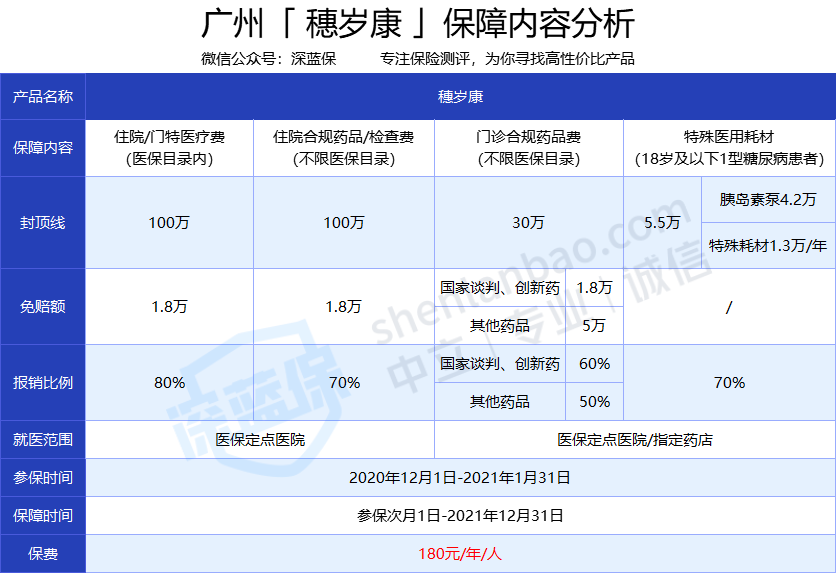
Task: Click the 特殊医用耗材 column header
Action: (x=729, y=148)
